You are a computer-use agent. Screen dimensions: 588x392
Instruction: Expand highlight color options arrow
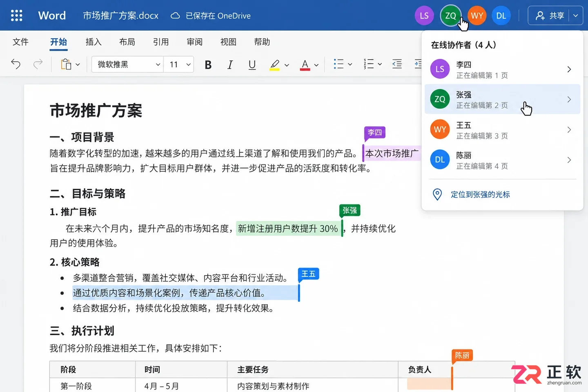(287, 65)
